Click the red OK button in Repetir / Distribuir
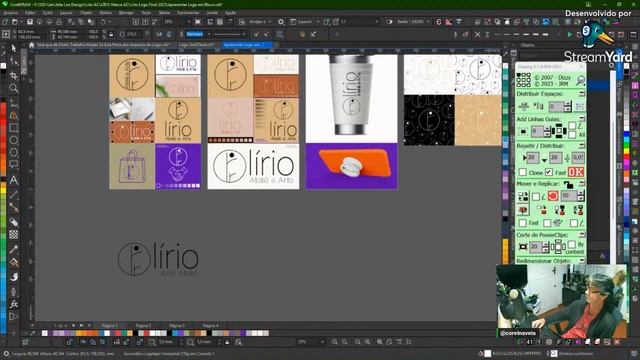640x360 pixels. 576,172
